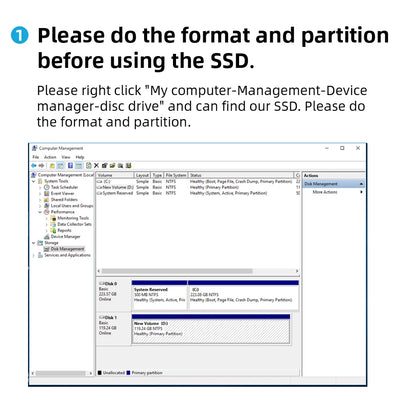
Task: Collapse the Performance node
Action: pos(40,212)
